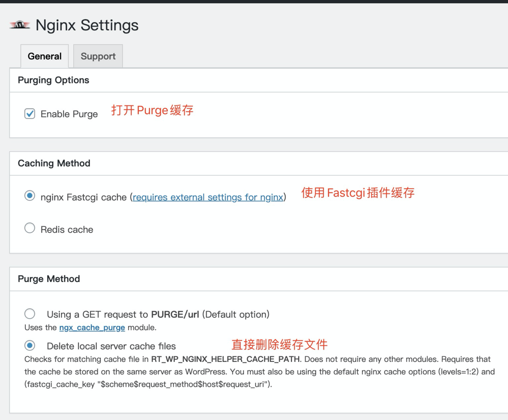Viewport: 508px width, 420px height.
Task: Click the Caching Method section heading
Action: [x=54, y=163]
